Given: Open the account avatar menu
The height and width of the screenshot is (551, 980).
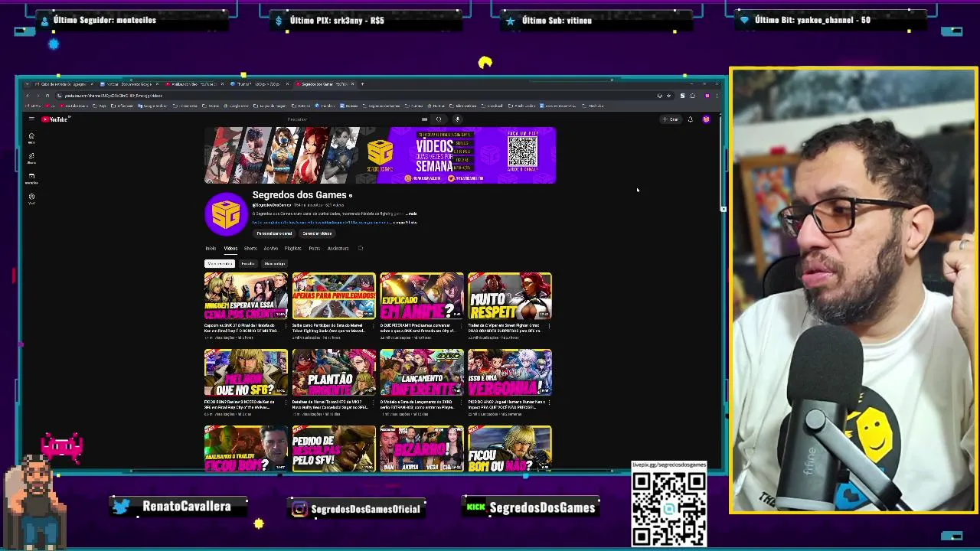Looking at the screenshot, I should coord(706,119).
